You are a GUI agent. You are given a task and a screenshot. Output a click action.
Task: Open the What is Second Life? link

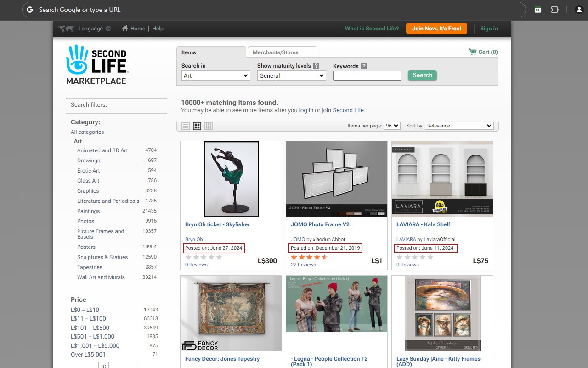[x=372, y=29]
